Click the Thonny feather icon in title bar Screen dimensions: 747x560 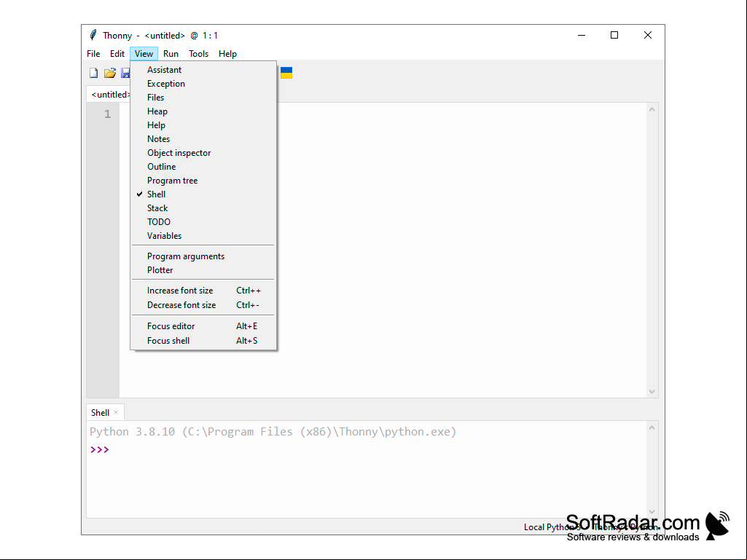[93, 35]
